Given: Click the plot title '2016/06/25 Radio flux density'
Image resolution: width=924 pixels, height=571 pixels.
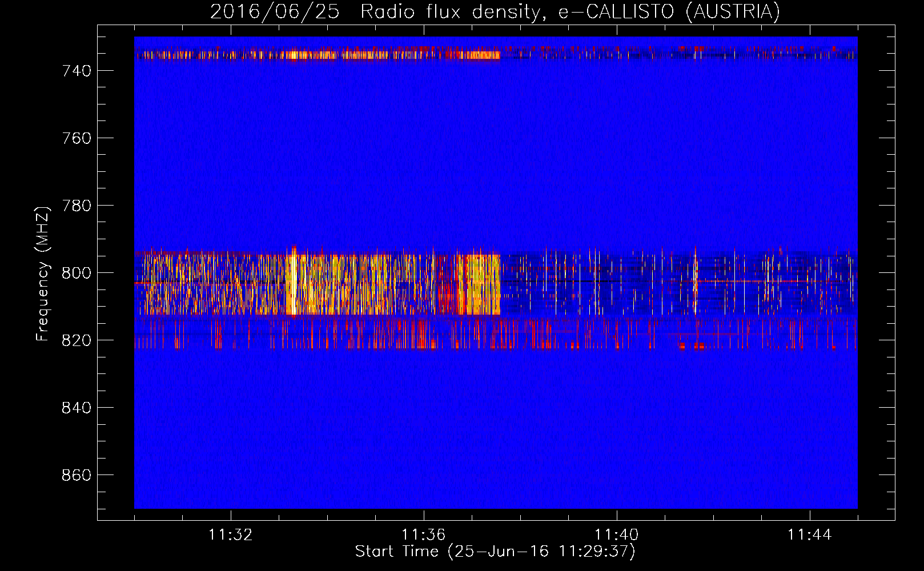Looking at the screenshot, I should coord(495,11).
